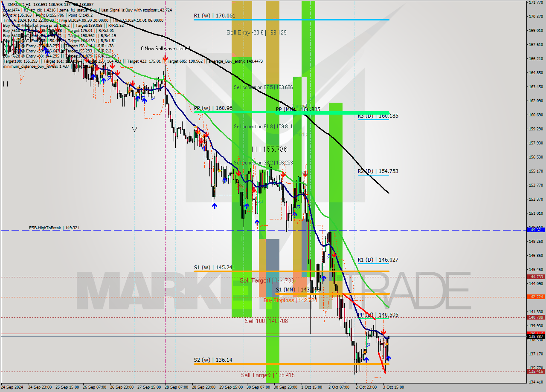Click the current price 138.887 axis tag
Screen dimensions: 546x392
click(536, 336)
